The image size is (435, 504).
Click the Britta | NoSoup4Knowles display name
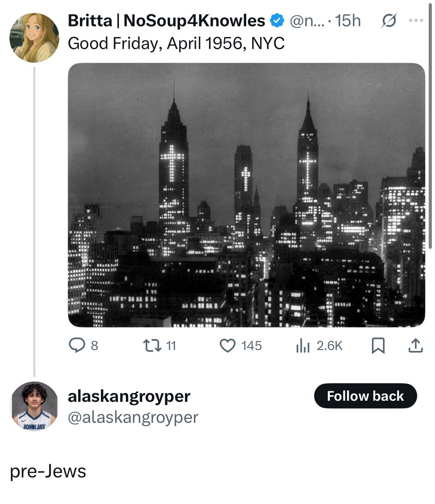(x=166, y=21)
